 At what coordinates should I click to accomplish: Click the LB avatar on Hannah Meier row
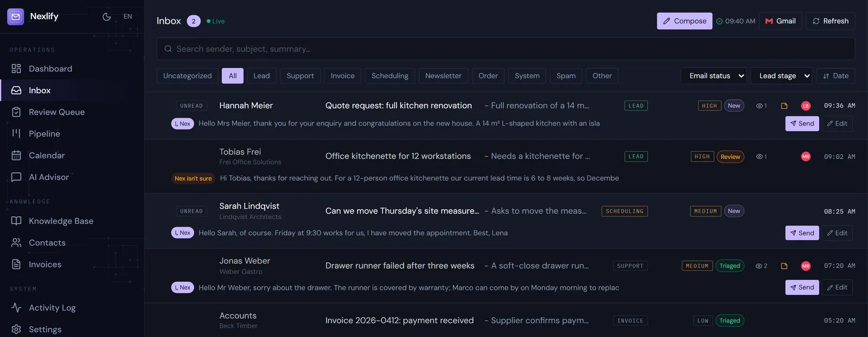806,106
